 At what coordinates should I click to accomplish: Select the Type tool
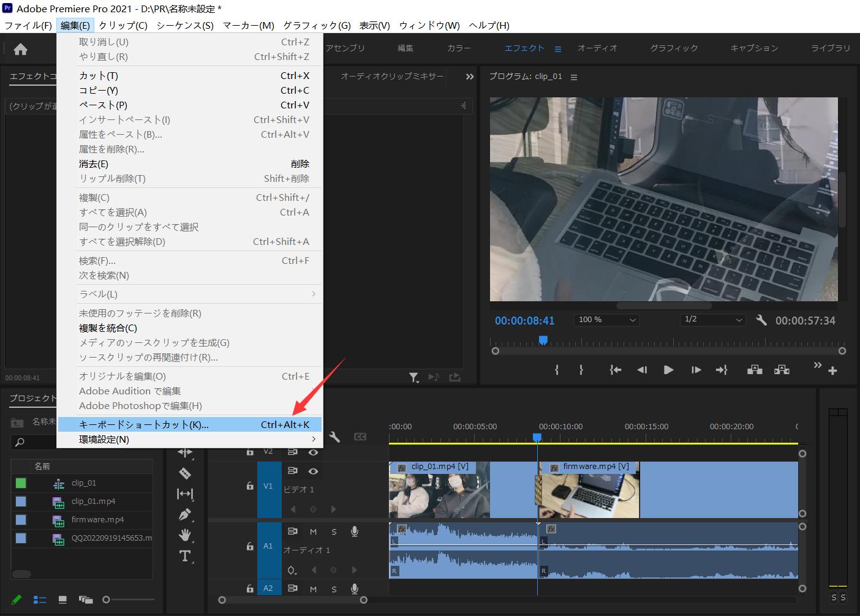click(x=184, y=556)
